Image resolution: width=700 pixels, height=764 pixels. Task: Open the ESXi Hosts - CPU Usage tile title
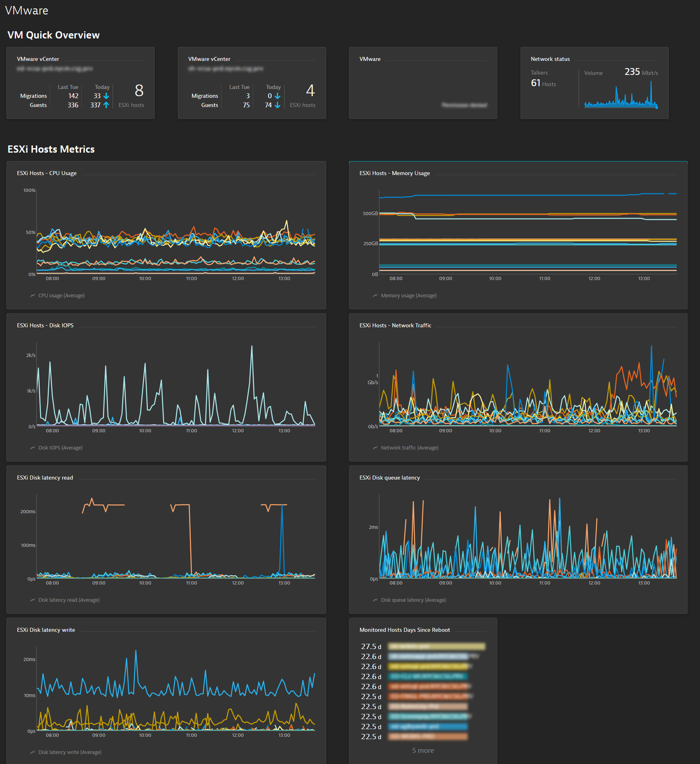click(46, 173)
